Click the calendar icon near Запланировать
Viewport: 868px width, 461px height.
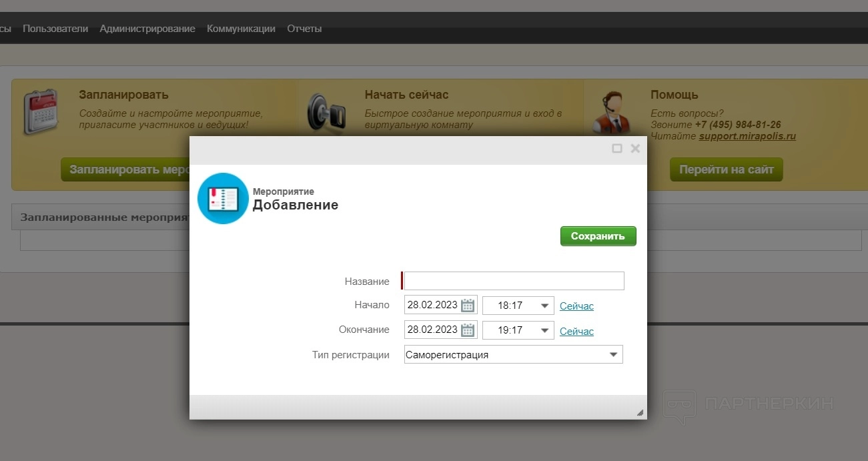[x=41, y=113]
